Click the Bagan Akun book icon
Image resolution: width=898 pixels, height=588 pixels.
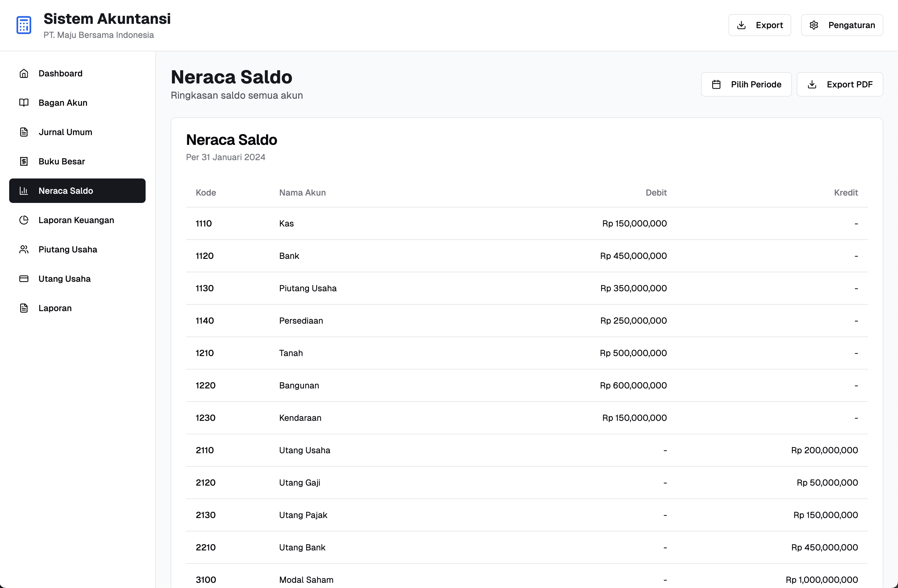tap(24, 102)
